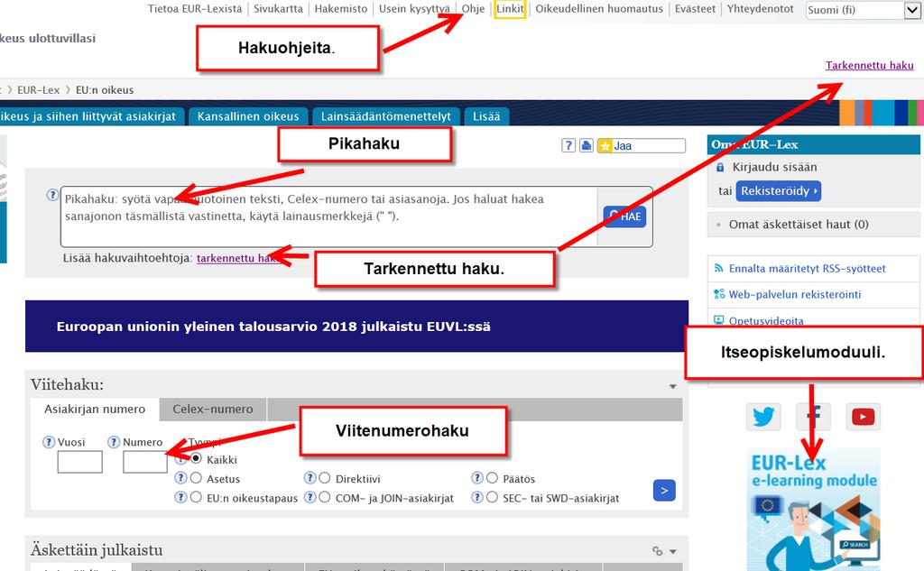
Task: Open Web-palvelun rekisteröinti link
Action: tap(795, 295)
